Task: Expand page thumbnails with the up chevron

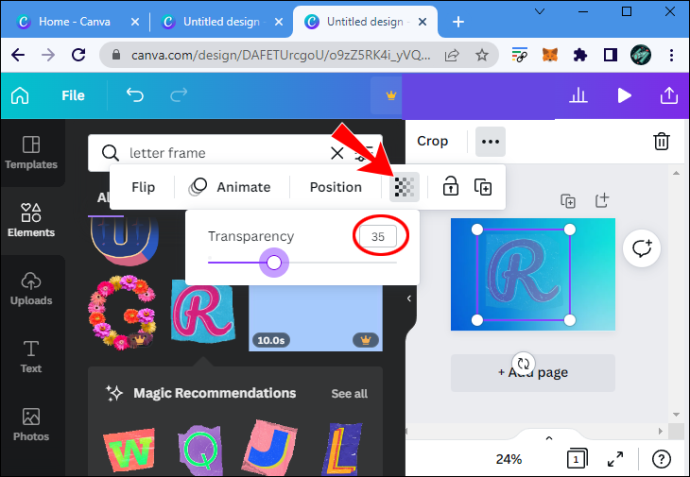Action: click(x=549, y=438)
